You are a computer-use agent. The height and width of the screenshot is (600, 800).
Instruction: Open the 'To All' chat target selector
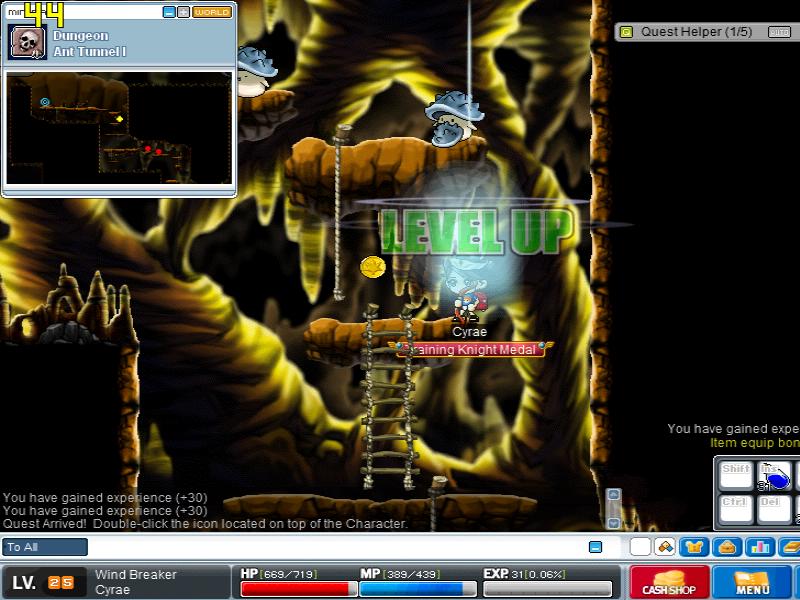45,547
